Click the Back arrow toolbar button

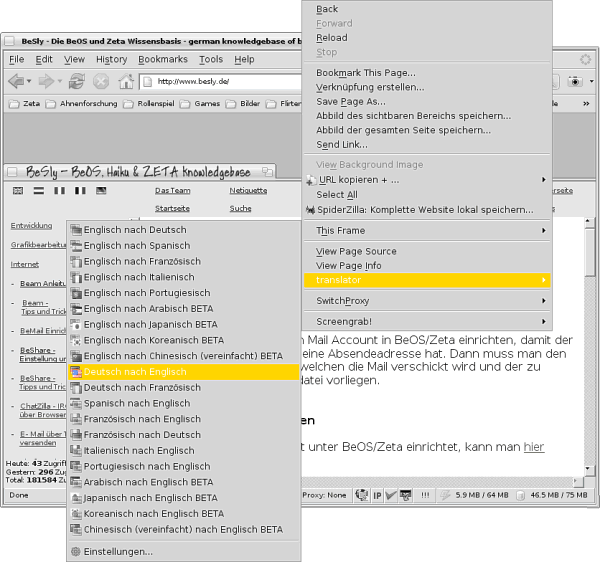click(17, 81)
